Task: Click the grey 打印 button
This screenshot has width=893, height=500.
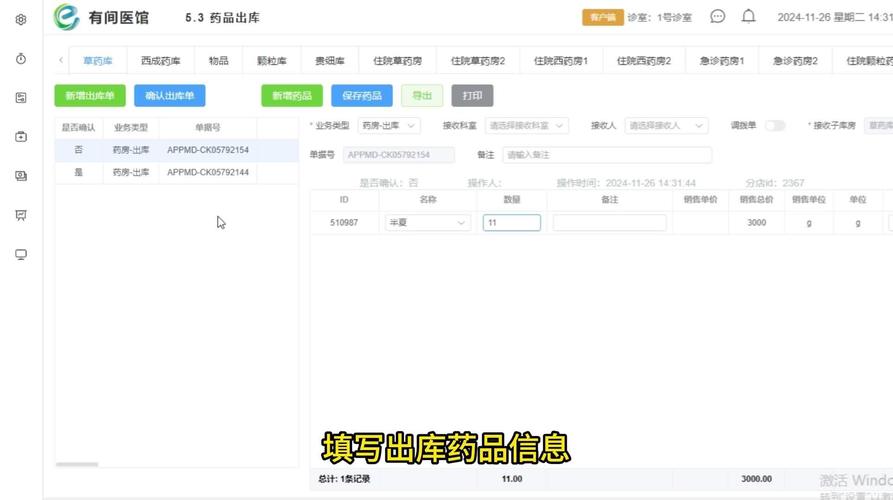Action: coord(472,96)
